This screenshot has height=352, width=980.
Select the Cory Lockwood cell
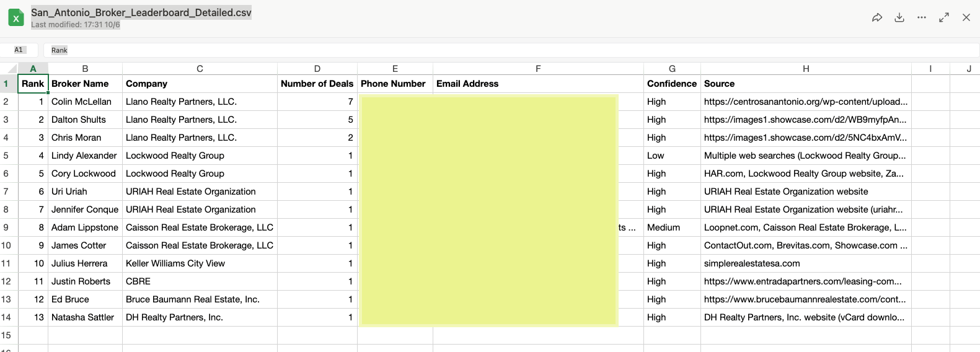click(x=85, y=174)
